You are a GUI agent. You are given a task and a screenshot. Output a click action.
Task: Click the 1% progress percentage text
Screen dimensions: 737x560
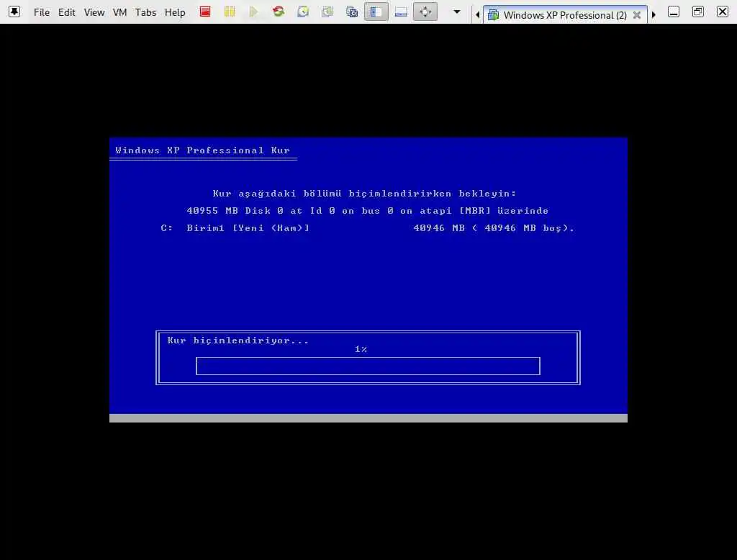click(x=361, y=349)
